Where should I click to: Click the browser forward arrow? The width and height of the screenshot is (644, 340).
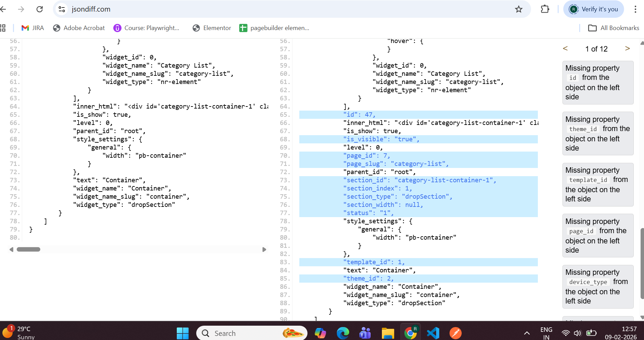click(x=21, y=9)
